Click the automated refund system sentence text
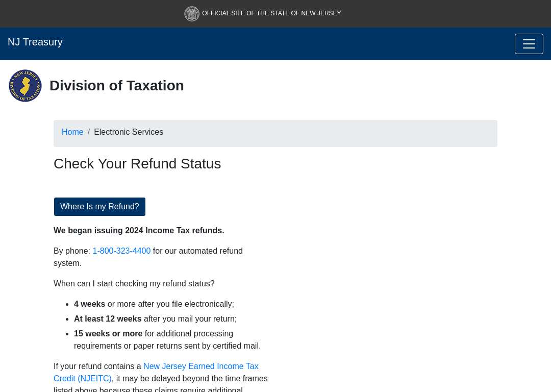The image size is (551, 392). click(x=148, y=257)
